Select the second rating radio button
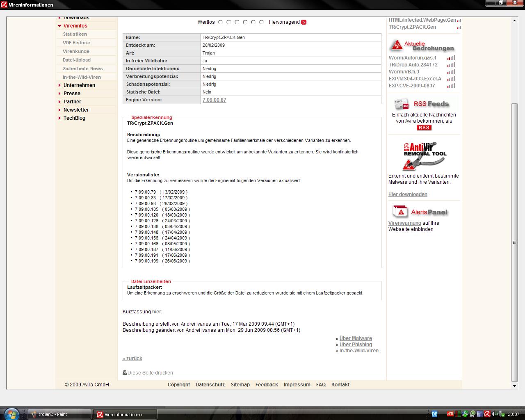 229,22
